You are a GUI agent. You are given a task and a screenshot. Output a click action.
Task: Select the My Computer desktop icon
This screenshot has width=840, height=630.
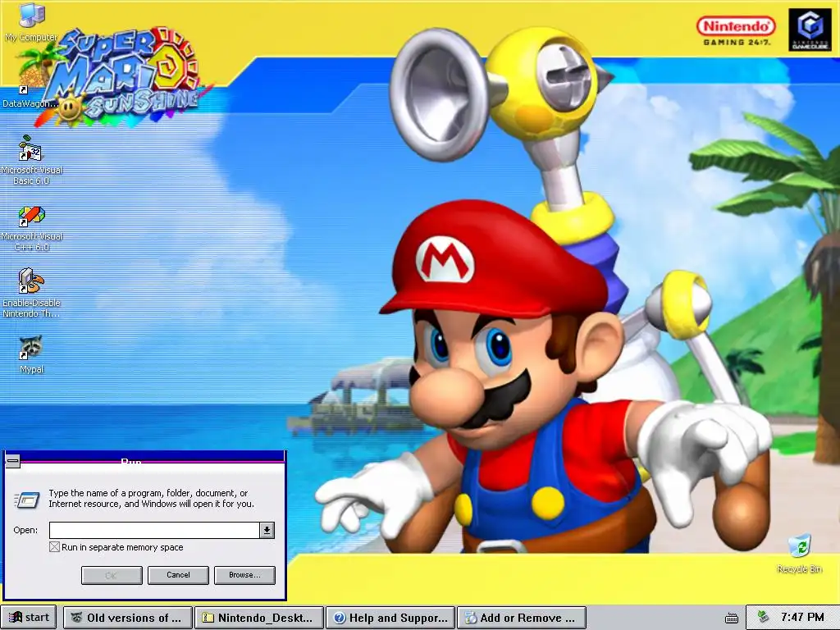30,21
